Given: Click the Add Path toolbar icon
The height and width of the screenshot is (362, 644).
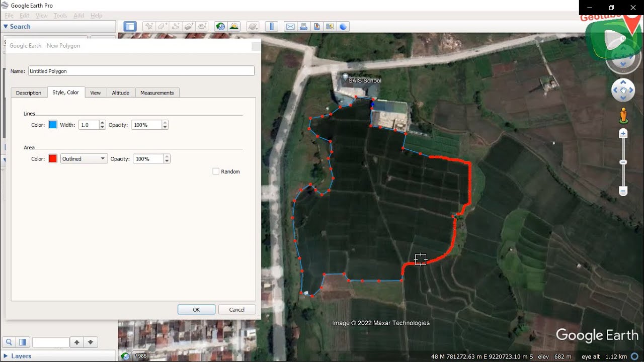Looking at the screenshot, I should pyautogui.click(x=176, y=27).
